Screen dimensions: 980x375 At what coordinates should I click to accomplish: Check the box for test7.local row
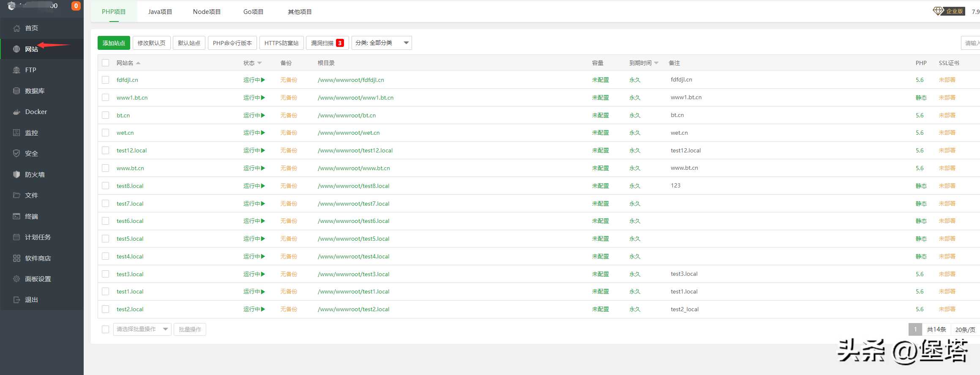pos(106,204)
